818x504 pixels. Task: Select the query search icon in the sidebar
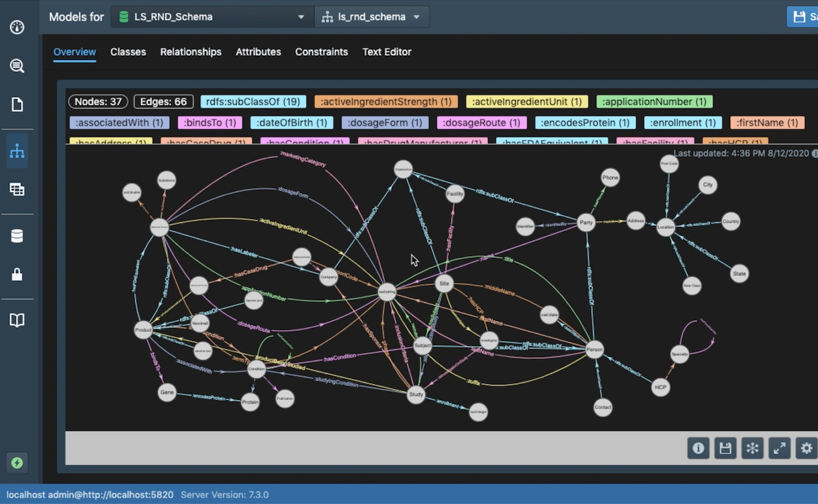[17, 65]
